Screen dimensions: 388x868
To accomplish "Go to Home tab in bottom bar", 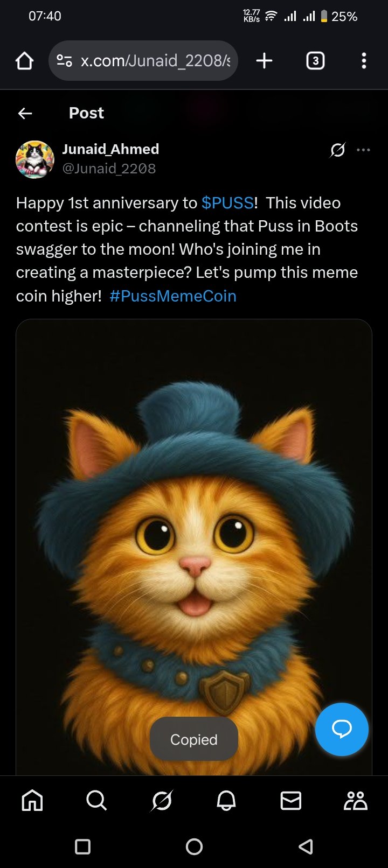I will tap(32, 801).
